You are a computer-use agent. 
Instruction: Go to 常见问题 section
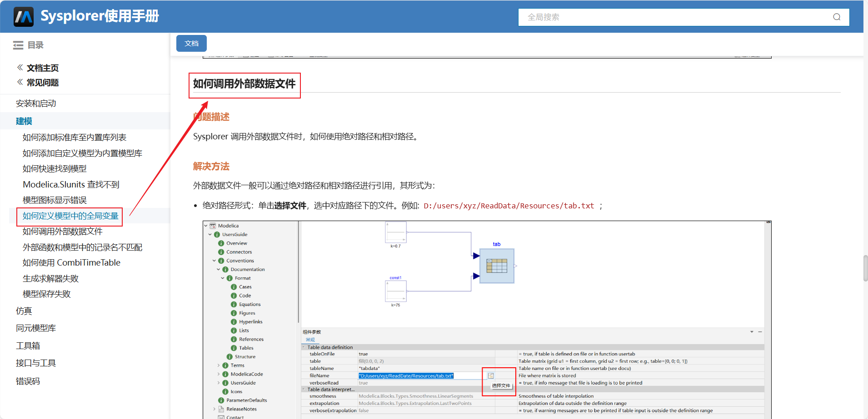pos(43,83)
